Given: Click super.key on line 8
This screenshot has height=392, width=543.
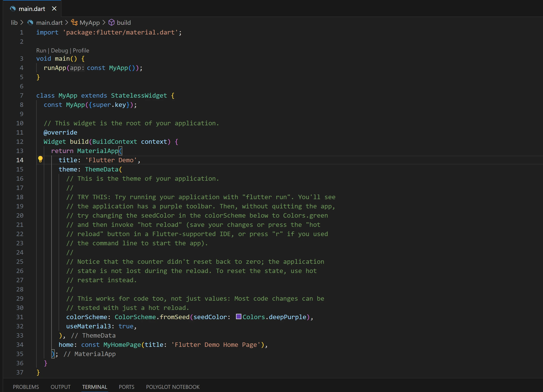Looking at the screenshot, I should [x=109, y=105].
